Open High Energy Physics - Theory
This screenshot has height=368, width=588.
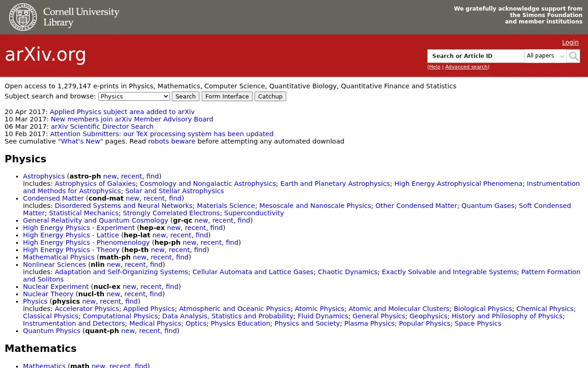[x=71, y=250]
